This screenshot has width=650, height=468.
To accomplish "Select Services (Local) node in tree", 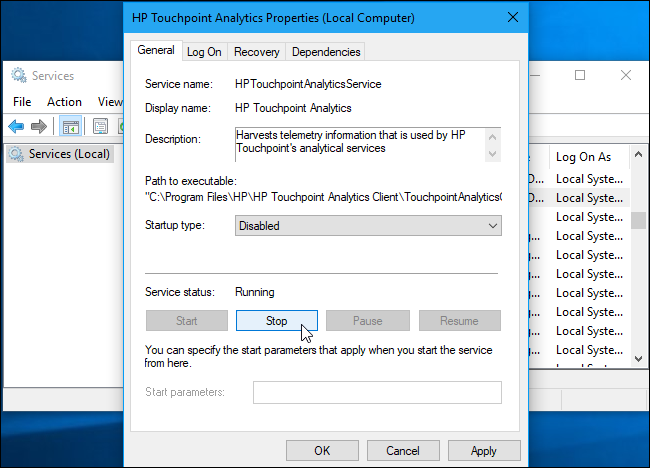I will [69, 154].
